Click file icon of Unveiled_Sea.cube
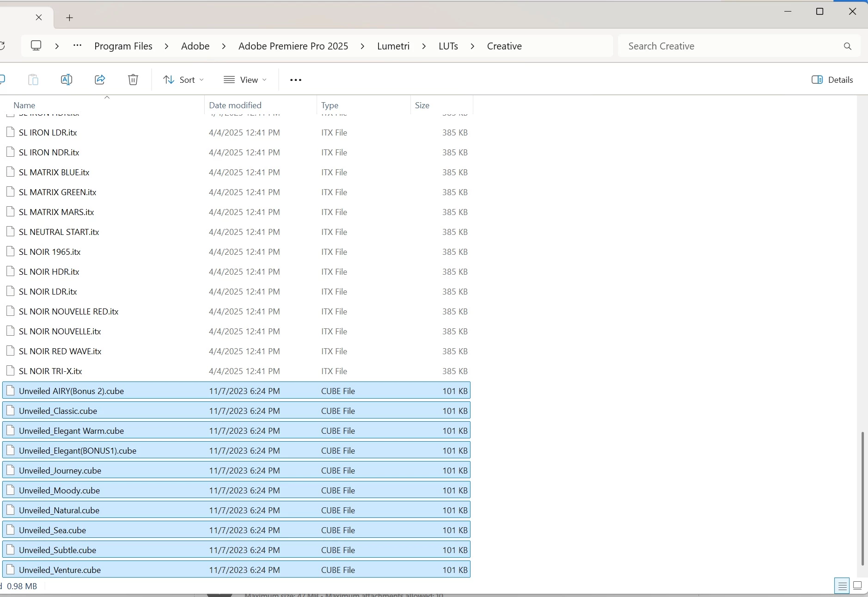Image resolution: width=868 pixels, height=597 pixels. [10, 530]
